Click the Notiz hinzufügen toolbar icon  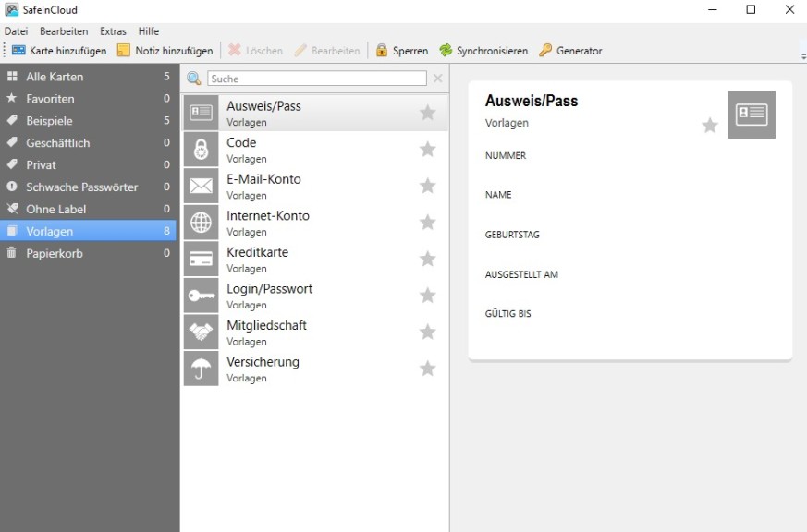click(124, 51)
